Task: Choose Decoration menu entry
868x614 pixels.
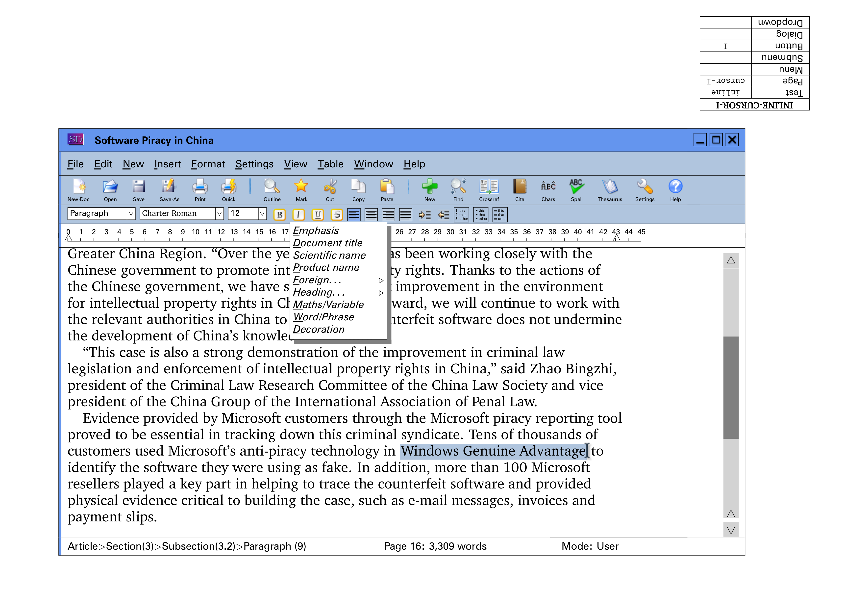Action: tap(339, 330)
